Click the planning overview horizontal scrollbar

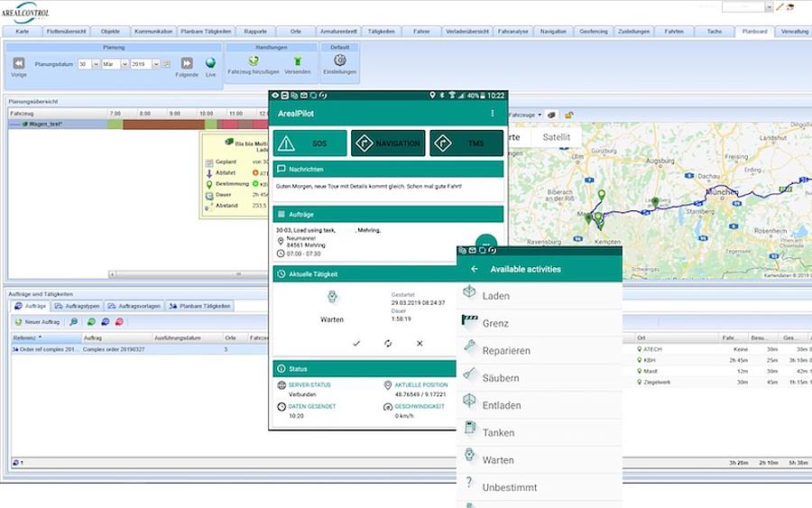pos(189,274)
